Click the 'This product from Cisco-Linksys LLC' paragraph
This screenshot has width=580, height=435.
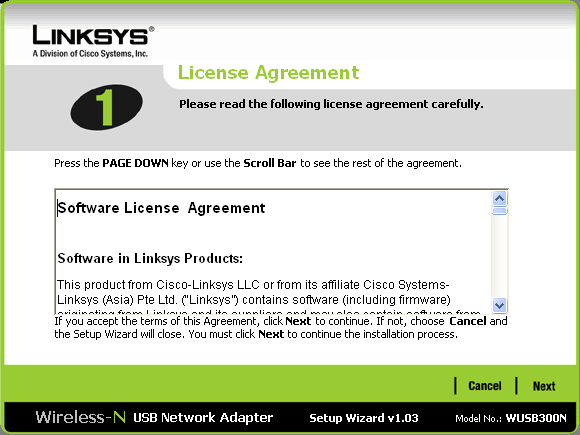[255, 294]
